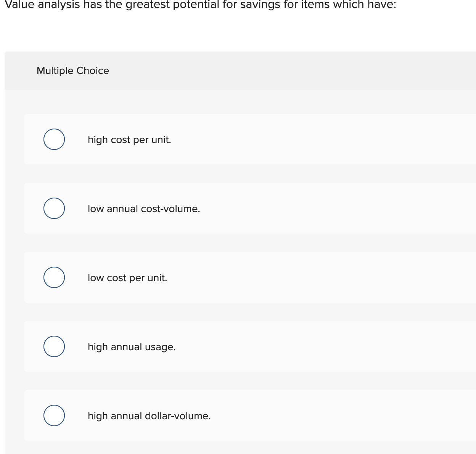Choose the answer option low annual cost-volume
Viewport: 476px width, 454px height.
144,209
